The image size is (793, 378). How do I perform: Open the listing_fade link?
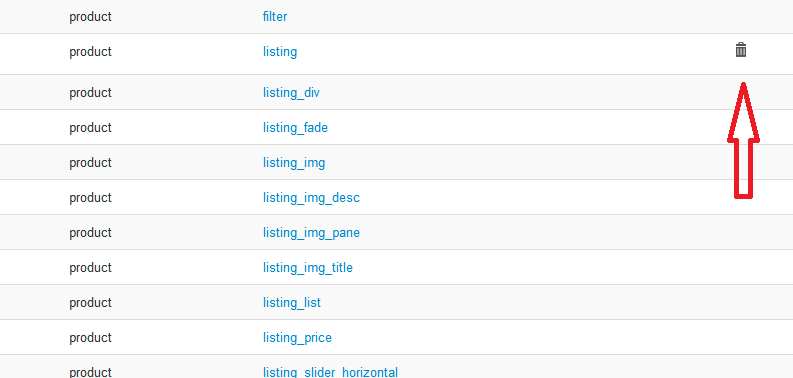click(x=295, y=128)
